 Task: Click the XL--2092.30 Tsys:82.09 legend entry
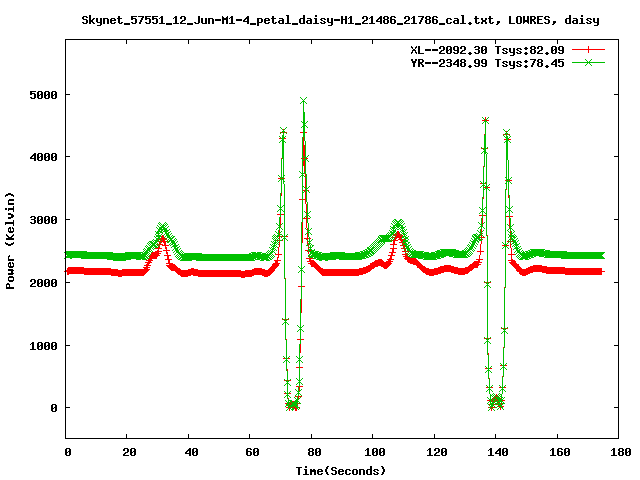click(x=487, y=50)
